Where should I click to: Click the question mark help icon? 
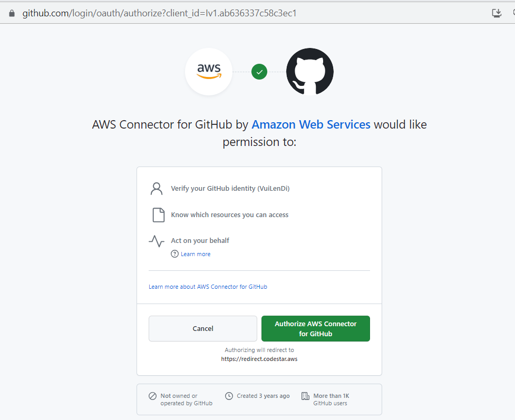(x=174, y=253)
